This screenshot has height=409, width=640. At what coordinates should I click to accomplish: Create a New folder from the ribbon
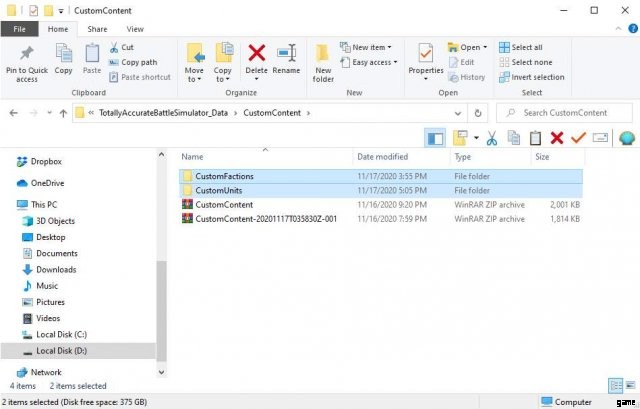(x=323, y=60)
